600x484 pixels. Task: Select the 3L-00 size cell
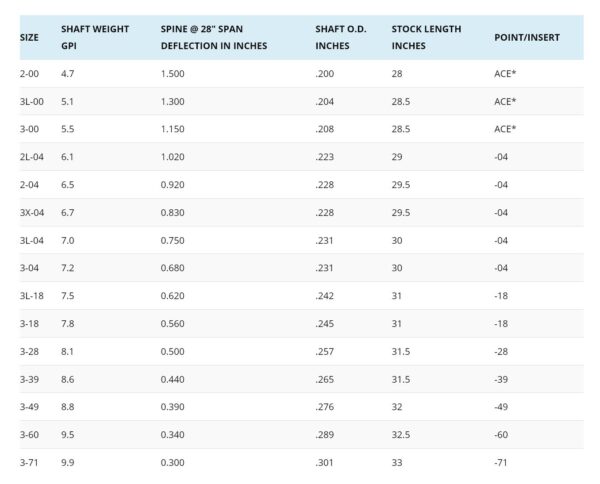click(33, 101)
